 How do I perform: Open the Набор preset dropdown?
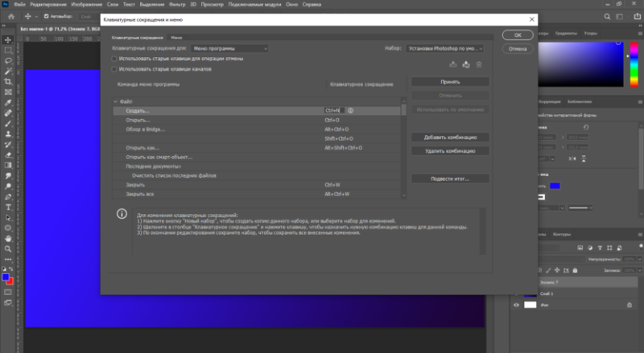point(445,48)
